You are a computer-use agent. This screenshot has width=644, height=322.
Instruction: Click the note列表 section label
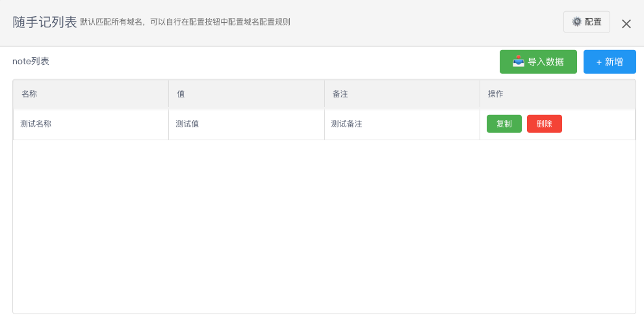pos(31,62)
